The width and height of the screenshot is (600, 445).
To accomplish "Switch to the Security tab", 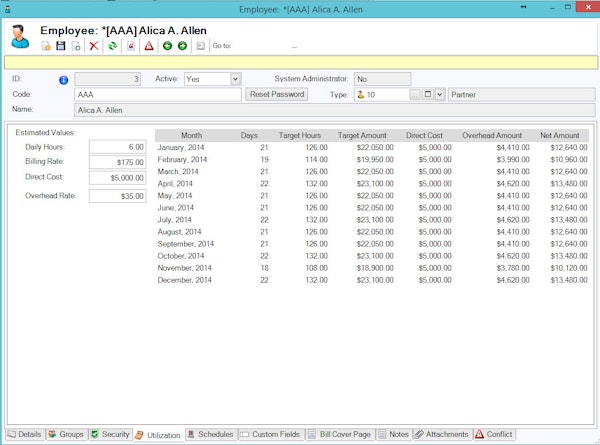I will [111, 434].
